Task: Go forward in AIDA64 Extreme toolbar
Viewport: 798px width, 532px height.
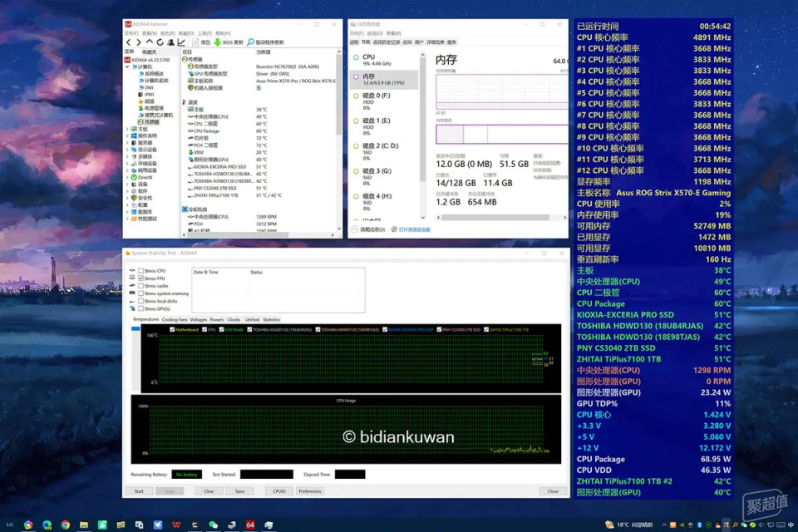Action: (x=139, y=42)
